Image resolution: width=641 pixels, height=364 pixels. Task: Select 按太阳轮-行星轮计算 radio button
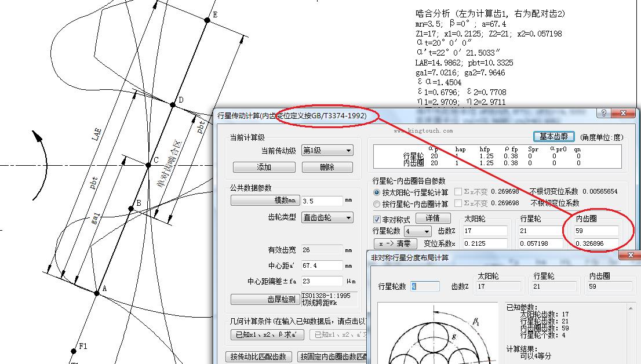(x=411, y=192)
